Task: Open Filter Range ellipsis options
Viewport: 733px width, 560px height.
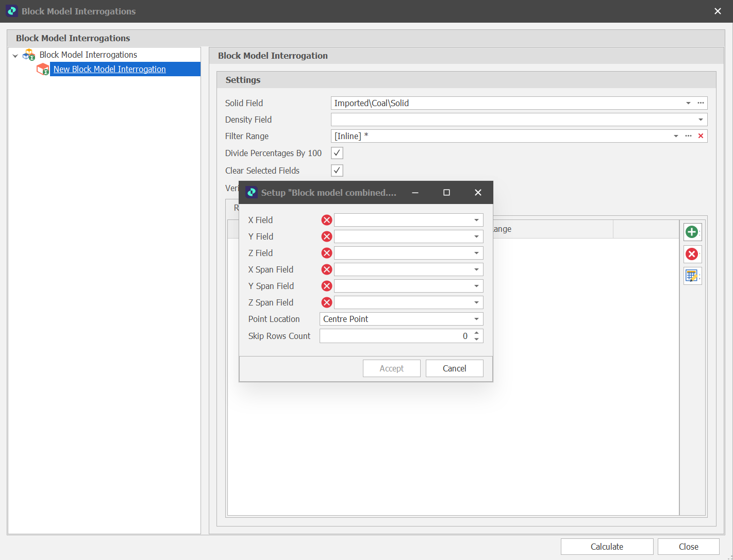Action: point(688,136)
